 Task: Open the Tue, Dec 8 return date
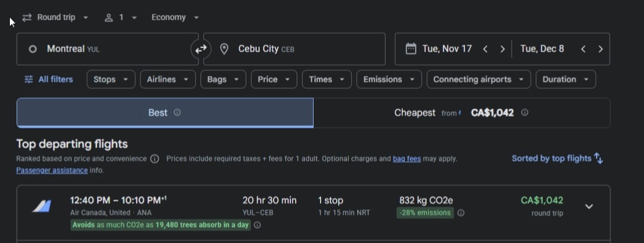coord(542,49)
